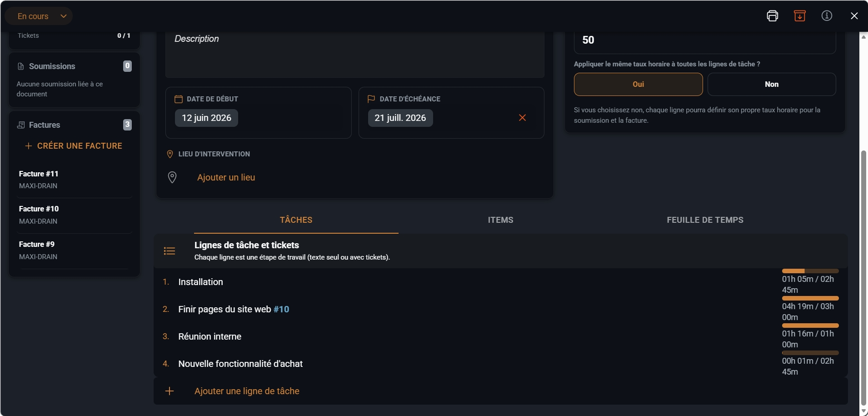Open the En cours status dropdown
This screenshot has height=416, width=868.
point(39,16)
